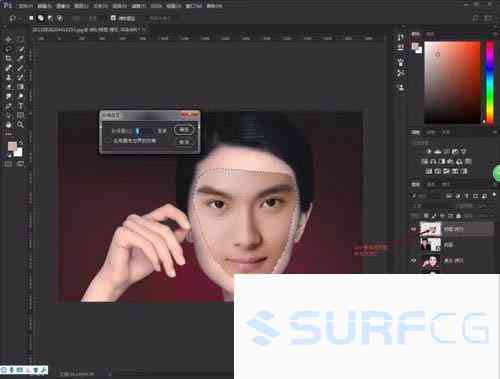The width and height of the screenshot is (500, 379).
Task: Select the Quick Selection tool
Action: (x=20, y=49)
